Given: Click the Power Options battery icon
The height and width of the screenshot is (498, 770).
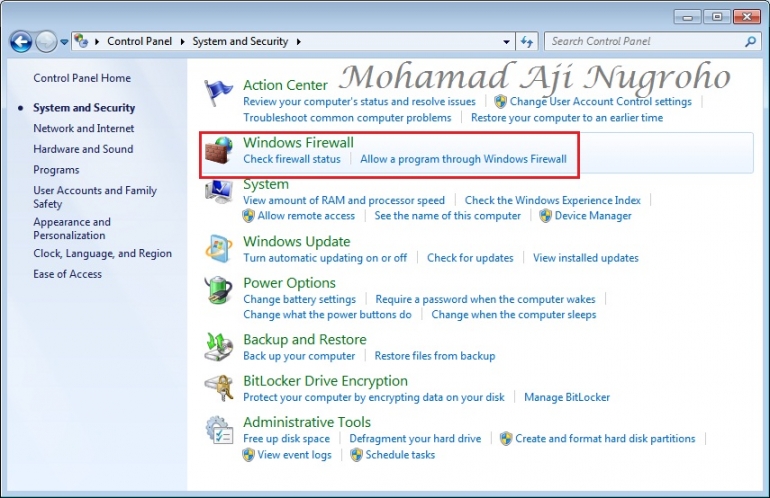Looking at the screenshot, I should tap(219, 290).
